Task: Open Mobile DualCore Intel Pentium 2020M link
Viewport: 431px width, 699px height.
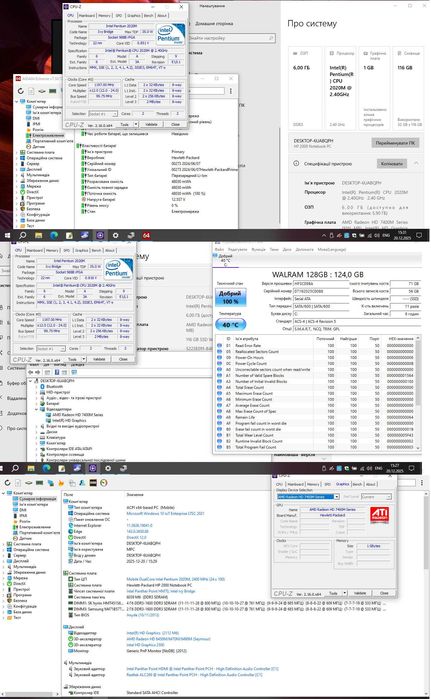Action: click(x=176, y=579)
